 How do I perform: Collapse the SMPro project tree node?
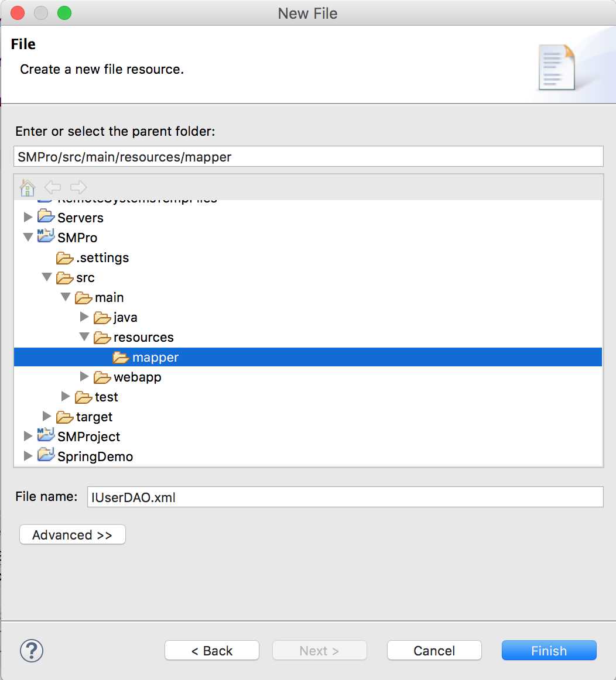(x=28, y=238)
